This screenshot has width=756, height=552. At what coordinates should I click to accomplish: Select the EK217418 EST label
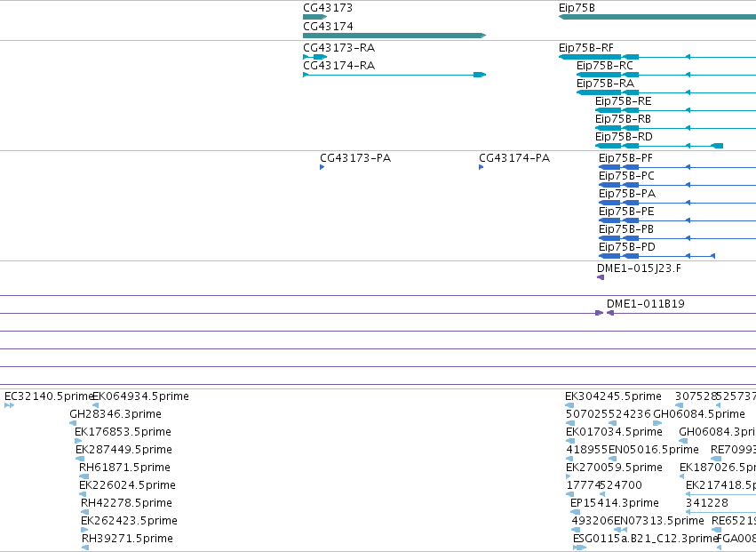click(x=720, y=485)
